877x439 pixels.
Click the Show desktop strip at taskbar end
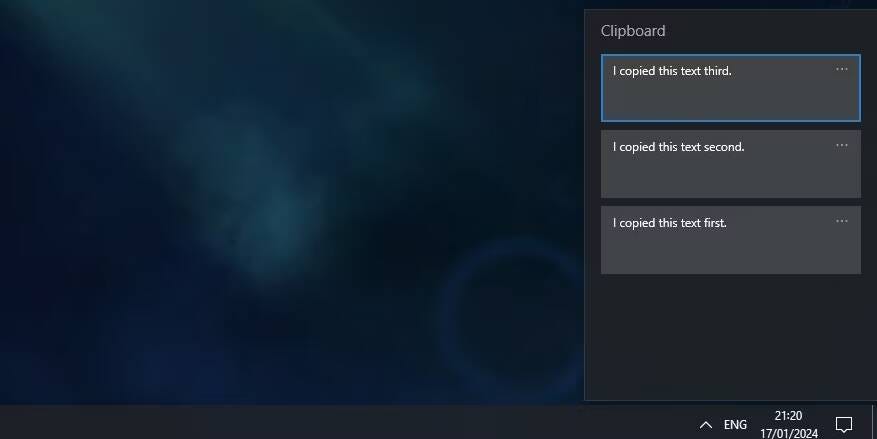(874, 422)
